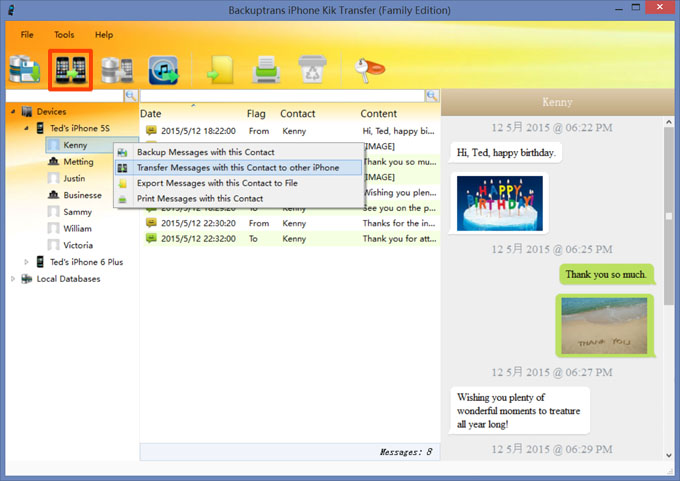Click the 'Thank you so much.' green bubble
680x481 pixels.
[606, 275]
